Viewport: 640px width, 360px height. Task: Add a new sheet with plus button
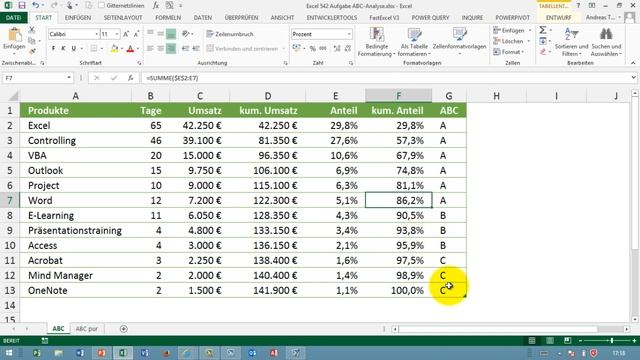click(x=123, y=329)
